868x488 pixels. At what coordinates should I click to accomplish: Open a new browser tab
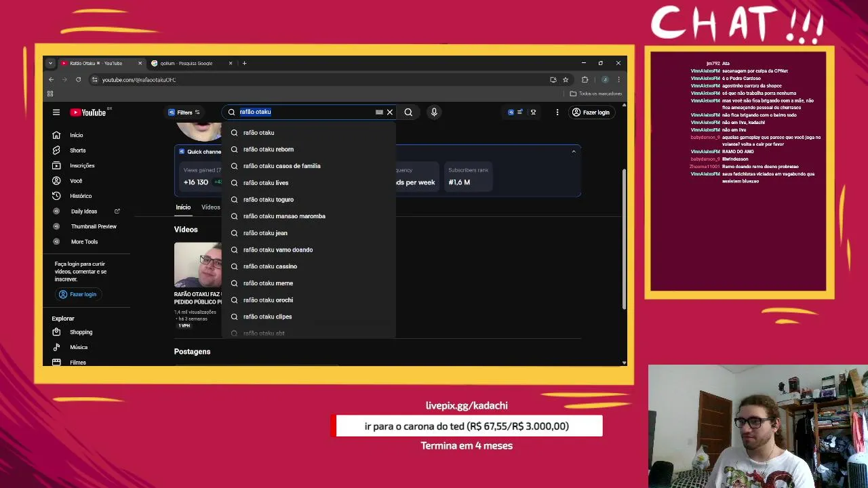pyautogui.click(x=244, y=63)
